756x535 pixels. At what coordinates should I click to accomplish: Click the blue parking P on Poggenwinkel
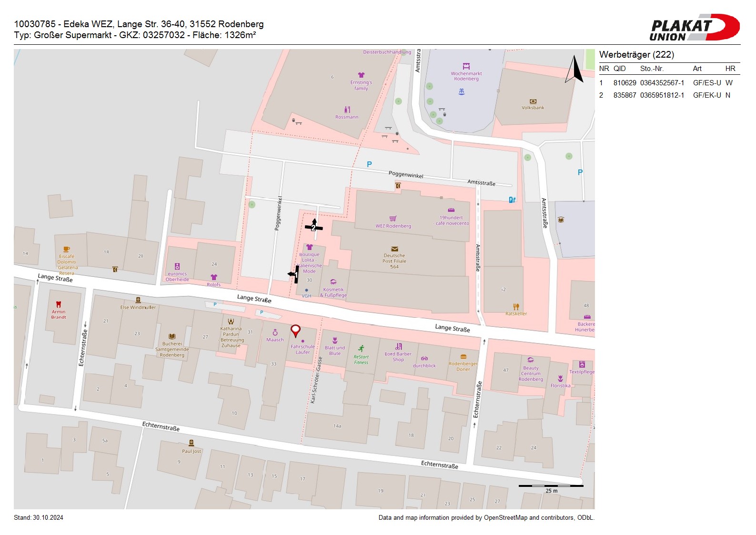point(369,164)
